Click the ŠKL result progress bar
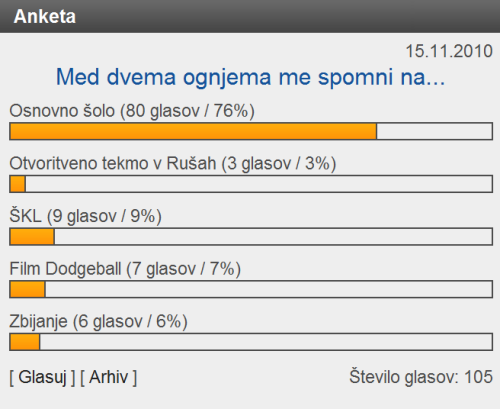Viewport: 500px width, 409px height. pyautogui.click(x=251, y=237)
